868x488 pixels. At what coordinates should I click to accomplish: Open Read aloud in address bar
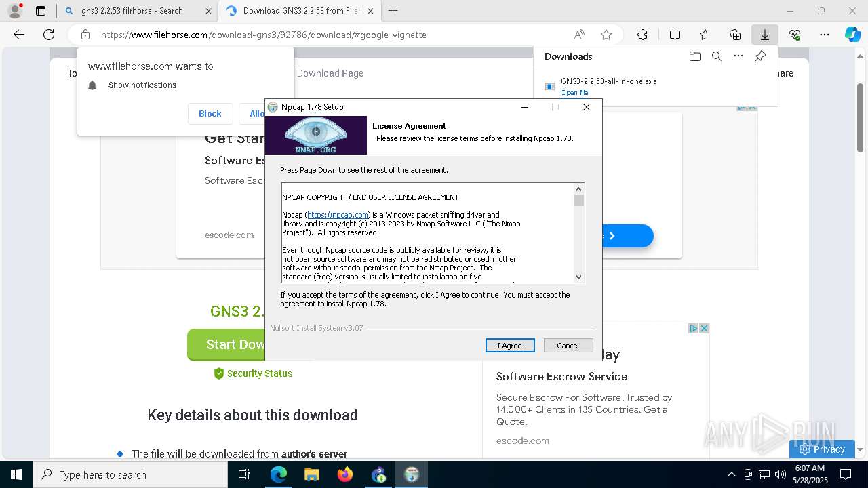[x=579, y=35]
